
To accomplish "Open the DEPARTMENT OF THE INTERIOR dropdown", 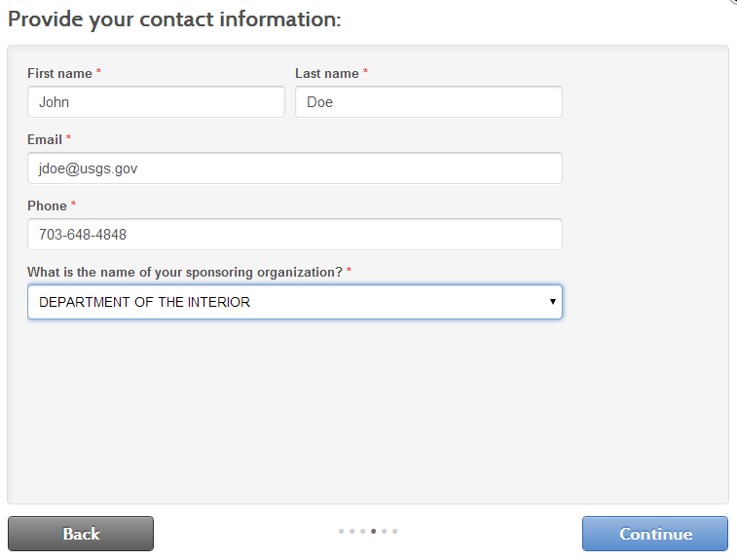I will (295, 302).
